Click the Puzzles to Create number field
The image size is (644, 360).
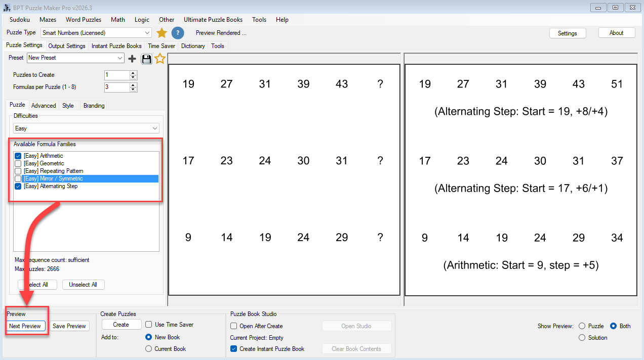[116, 75]
